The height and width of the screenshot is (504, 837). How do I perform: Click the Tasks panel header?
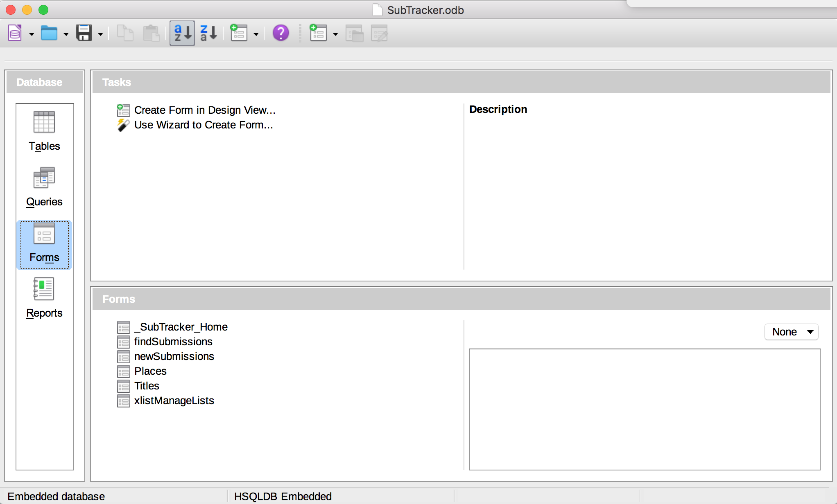pyautogui.click(x=461, y=82)
